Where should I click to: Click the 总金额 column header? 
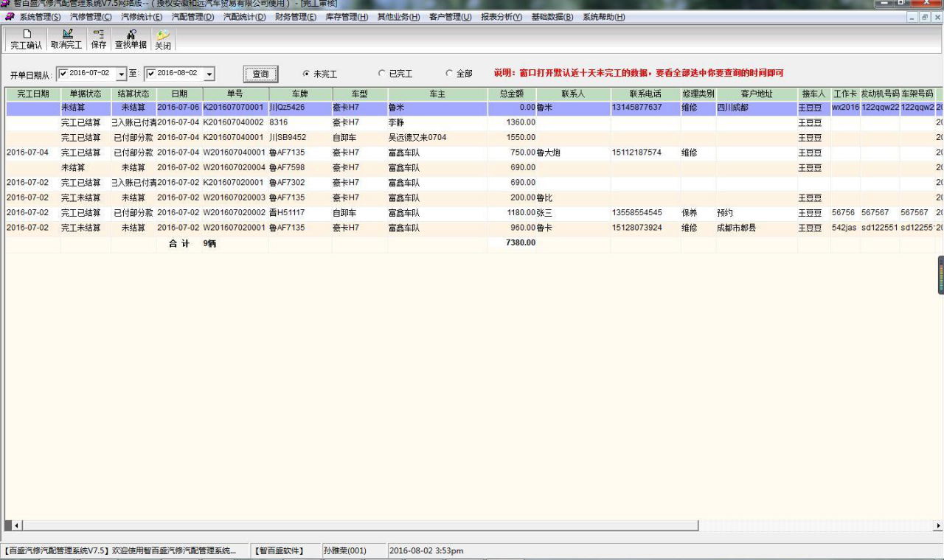coord(512,94)
